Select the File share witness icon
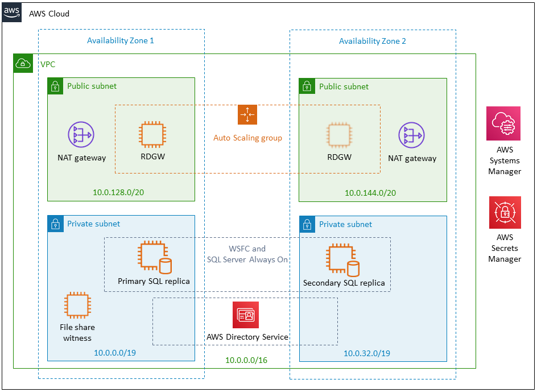The height and width of the screenshot is (392, 537). (x=77, y=305)
